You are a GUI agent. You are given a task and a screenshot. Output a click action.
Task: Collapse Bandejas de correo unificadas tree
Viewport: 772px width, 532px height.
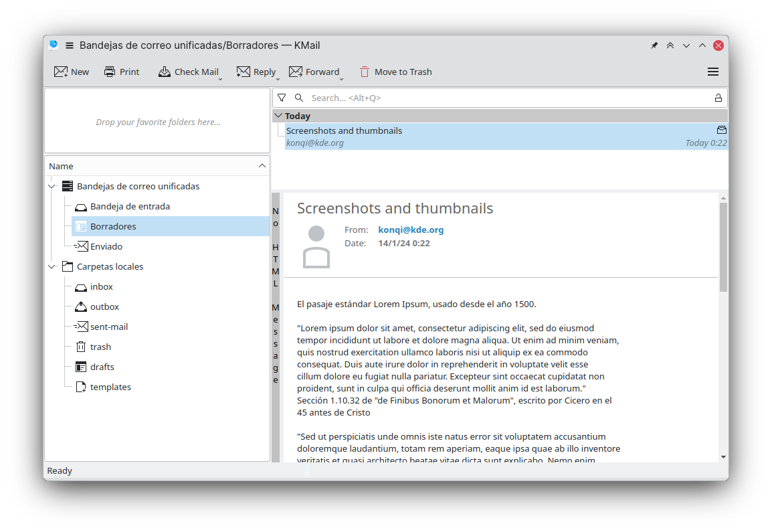tap(52, 186)
